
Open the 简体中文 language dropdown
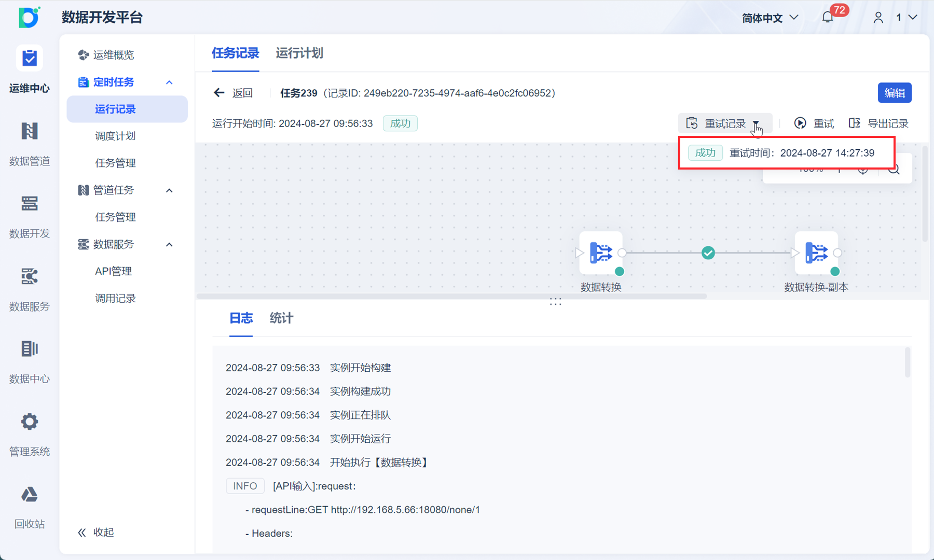click(x=770, y=18)
